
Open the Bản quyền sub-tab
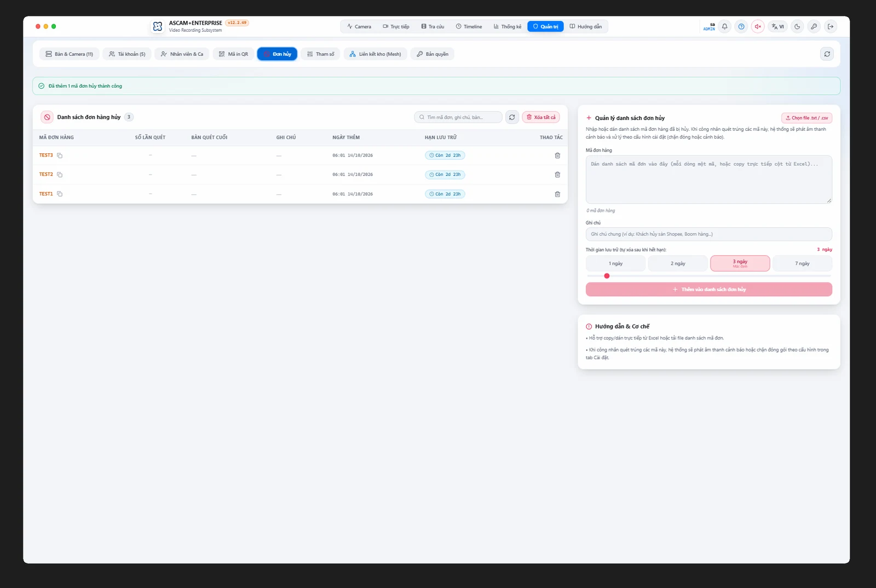[x=433, y=54]
